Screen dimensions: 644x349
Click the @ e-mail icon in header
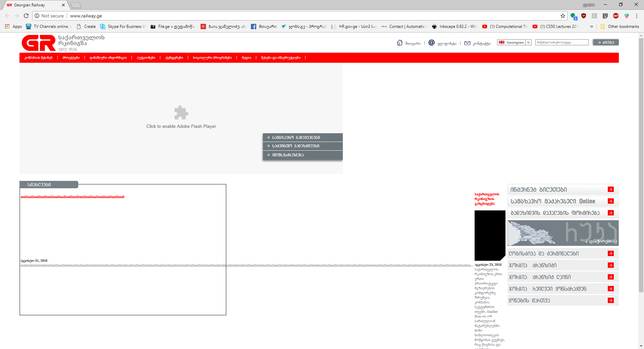coord(431,43)
